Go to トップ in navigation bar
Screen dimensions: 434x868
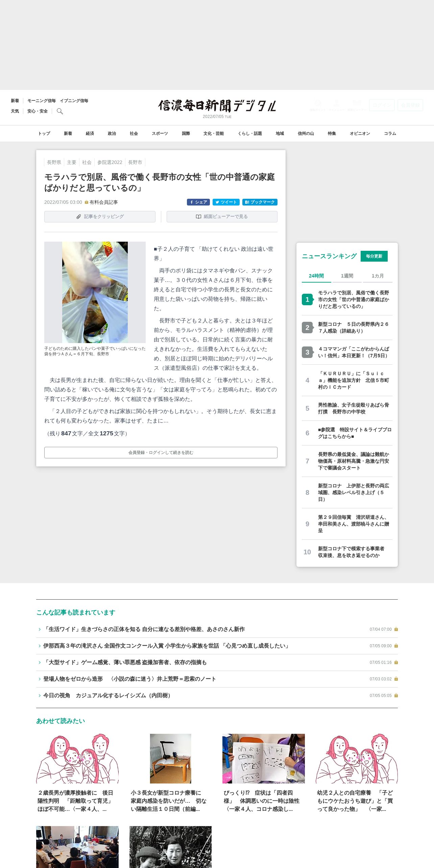pyautogui.click(x=44, y=134)
